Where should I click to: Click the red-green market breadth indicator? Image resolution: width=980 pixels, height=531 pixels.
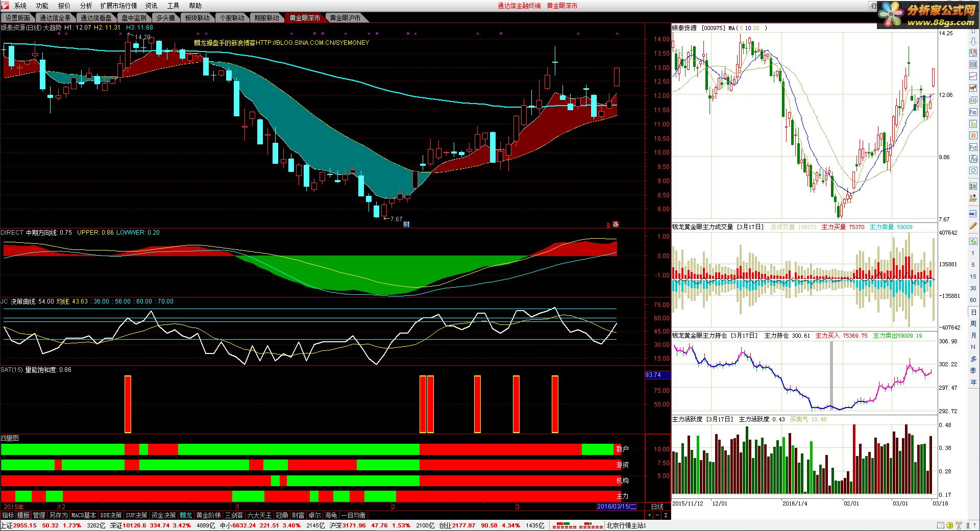577,525
